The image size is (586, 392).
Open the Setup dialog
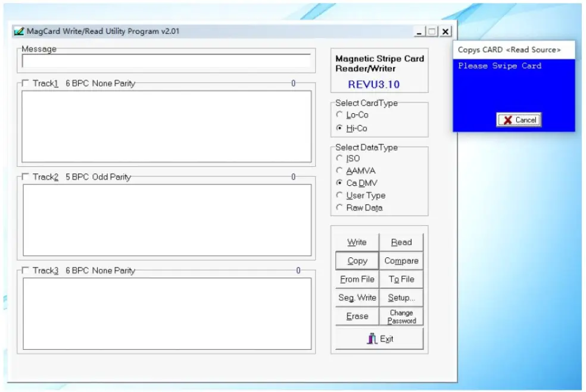[x=401, y=297]
